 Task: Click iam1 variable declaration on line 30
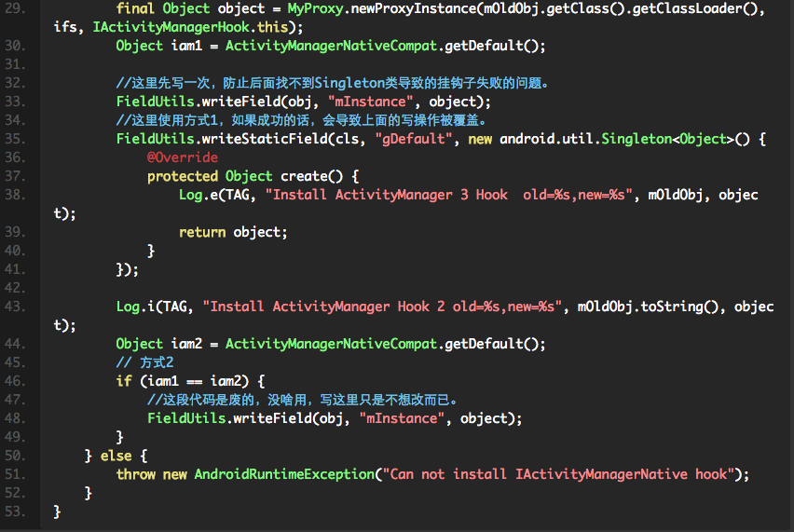[186, 46]
